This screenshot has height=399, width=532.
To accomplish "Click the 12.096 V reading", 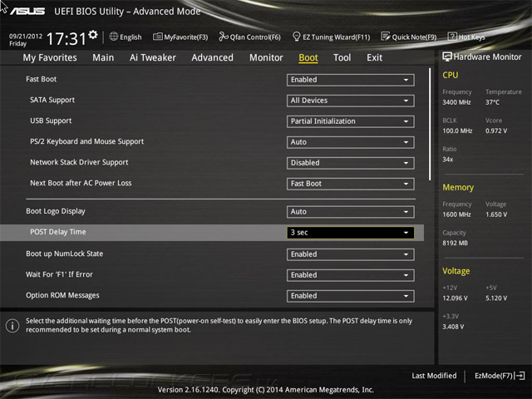I will click(x=455, y=298).
